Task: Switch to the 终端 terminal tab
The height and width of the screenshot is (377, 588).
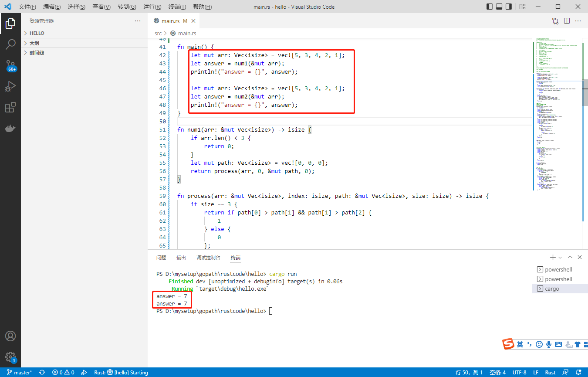Action: click(236, 258)
